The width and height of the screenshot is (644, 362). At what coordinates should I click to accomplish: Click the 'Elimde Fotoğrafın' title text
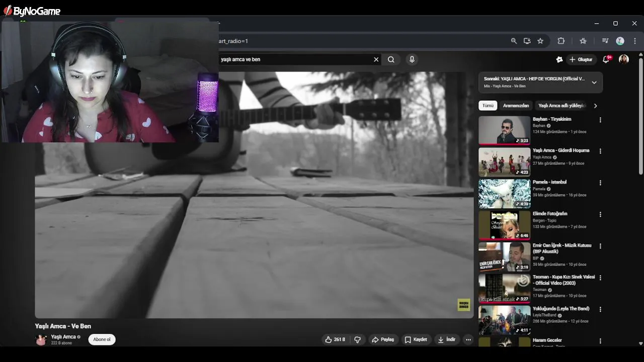click(x=550, y=214)
